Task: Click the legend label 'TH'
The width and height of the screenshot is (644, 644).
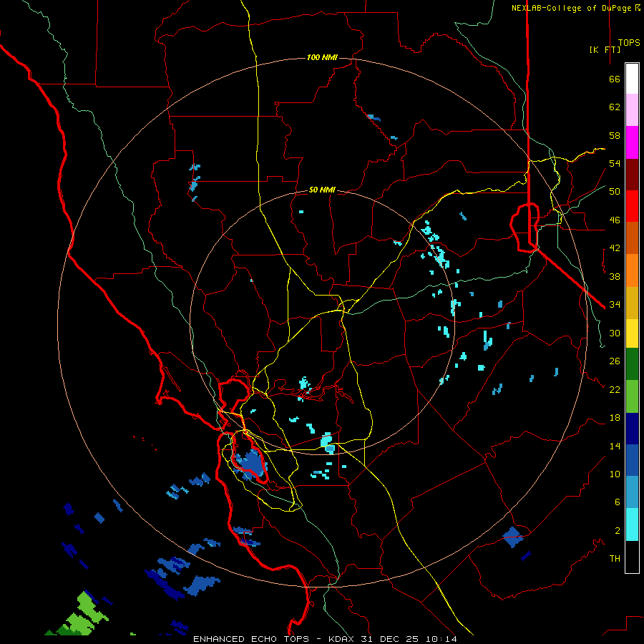Action: click(615, 559)
